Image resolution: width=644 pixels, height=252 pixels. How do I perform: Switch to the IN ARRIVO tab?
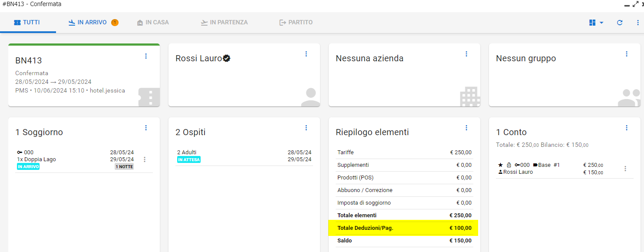92,22
